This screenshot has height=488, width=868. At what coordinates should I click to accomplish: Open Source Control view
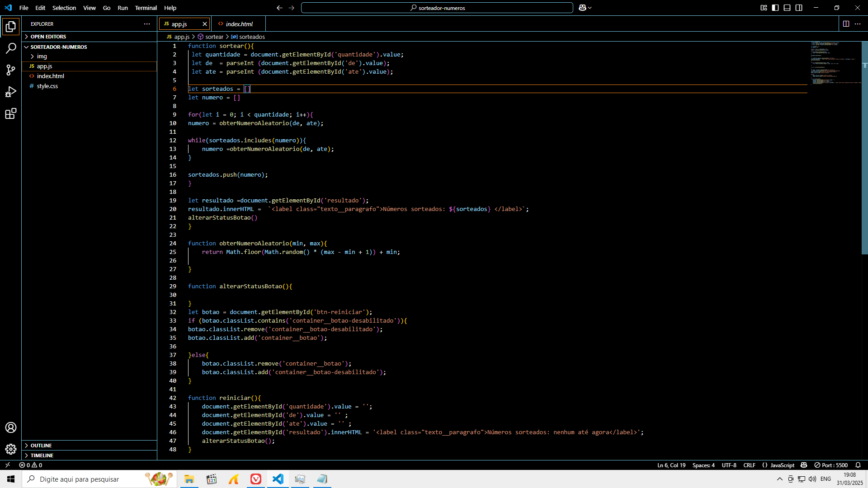[x=10, y=70]
